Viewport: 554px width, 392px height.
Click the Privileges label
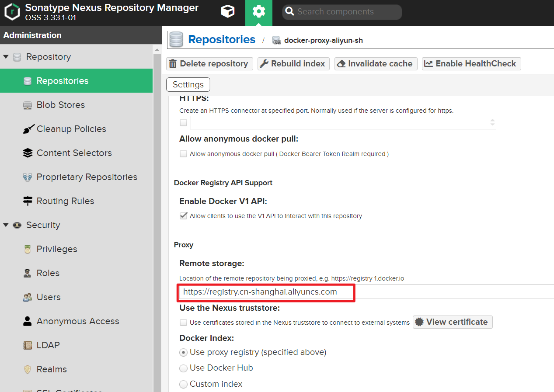click(57, 249)
